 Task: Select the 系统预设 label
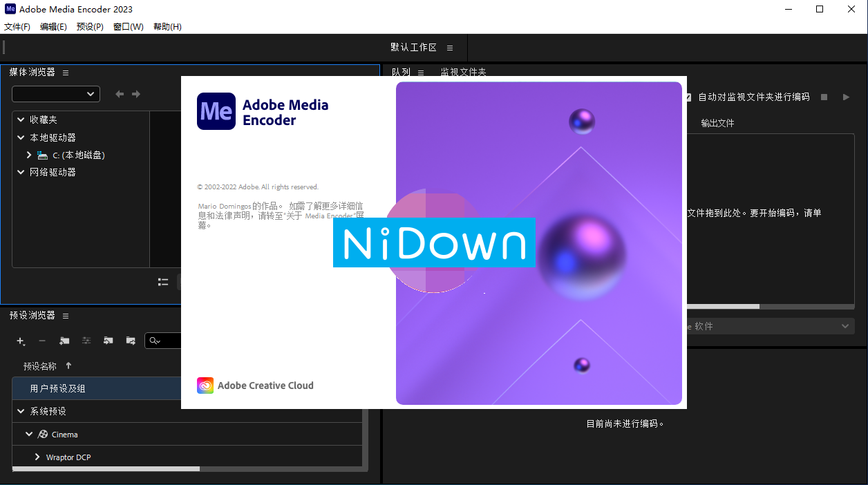click(x=48, y=411)
